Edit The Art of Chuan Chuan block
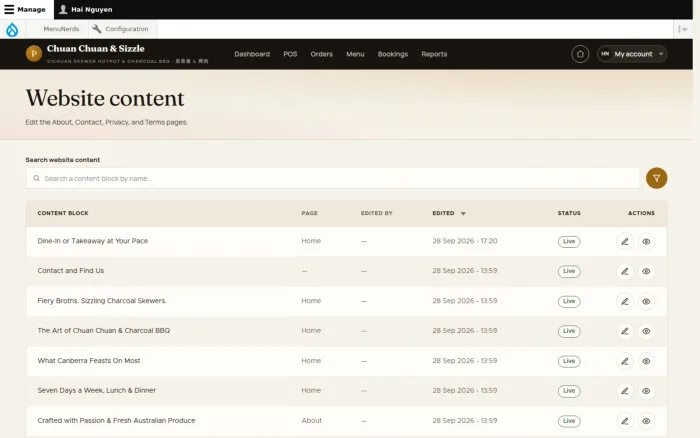The image size is (700, 438). (625, 331)
